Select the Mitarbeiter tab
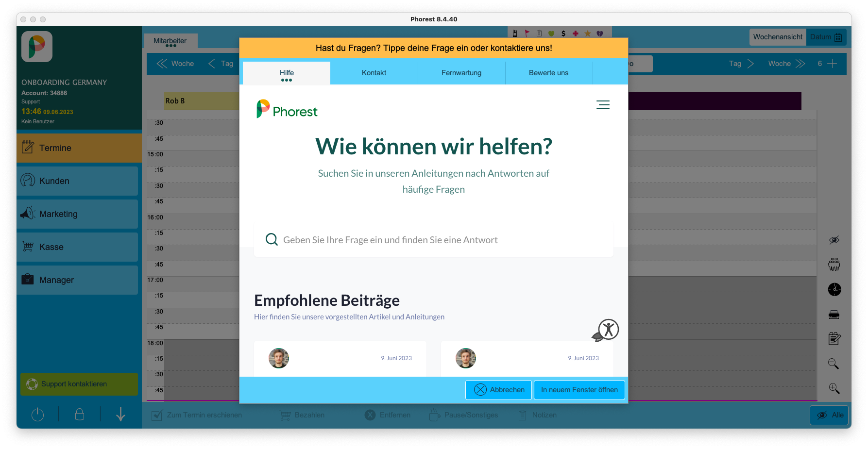Viewport: 868px width, 449px height. coord(170,41)
